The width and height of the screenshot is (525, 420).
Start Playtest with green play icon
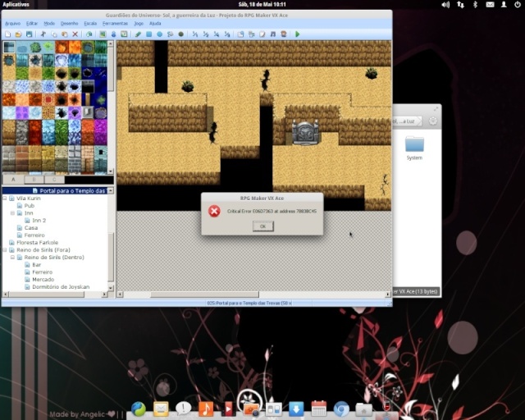point(297,34)
